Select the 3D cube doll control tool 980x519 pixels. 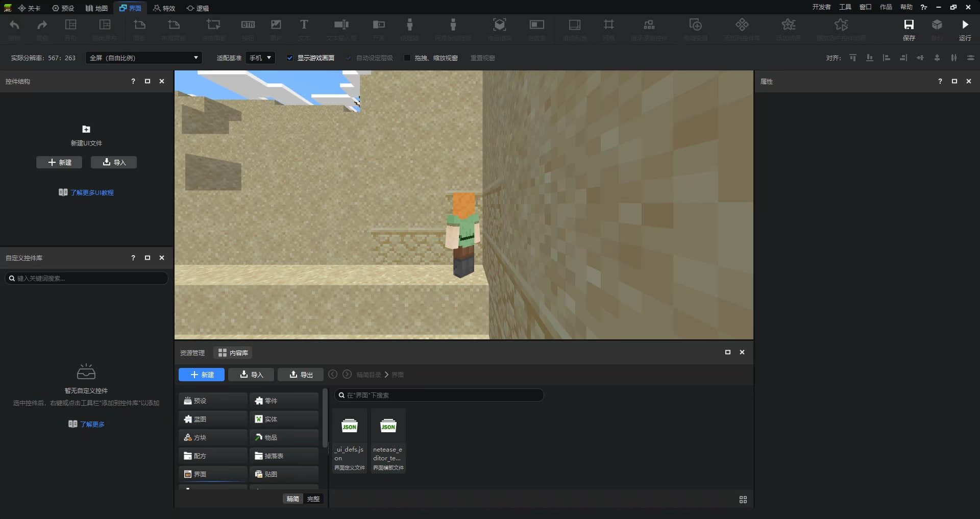[499, 24]
